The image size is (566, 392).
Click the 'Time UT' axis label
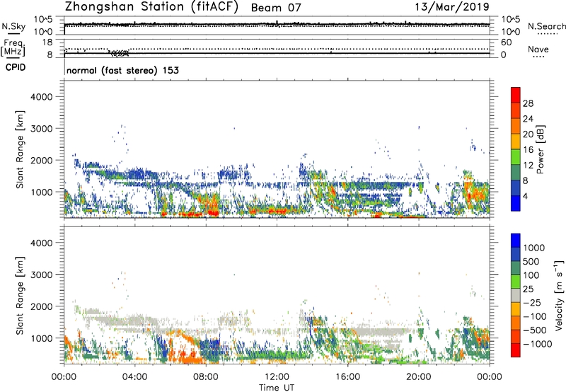(277, 388)
